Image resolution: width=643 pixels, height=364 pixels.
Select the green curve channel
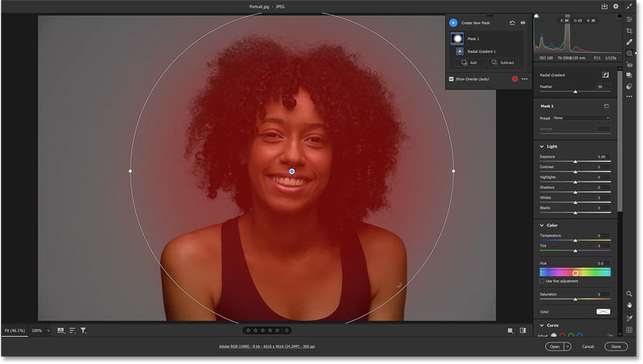click(x=571, y=335)
